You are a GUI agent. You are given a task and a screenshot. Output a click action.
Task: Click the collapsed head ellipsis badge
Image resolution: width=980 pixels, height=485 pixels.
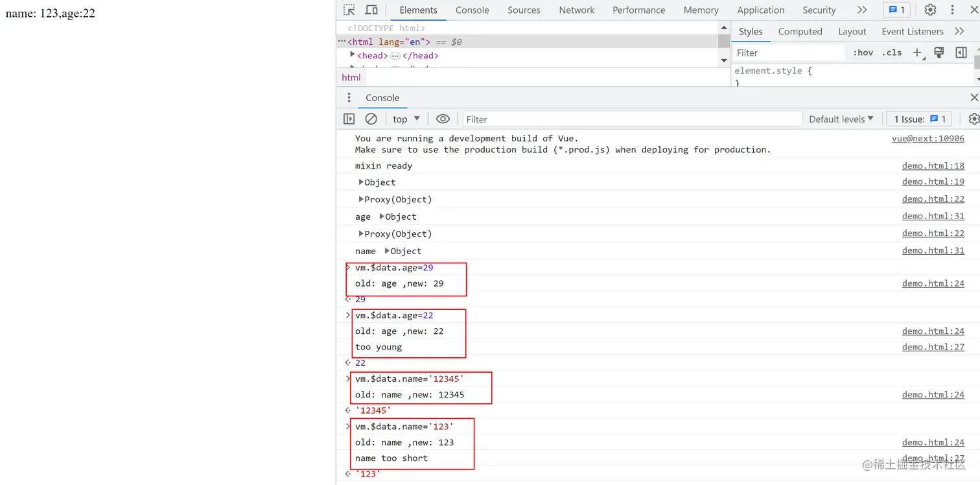(395, 56)
